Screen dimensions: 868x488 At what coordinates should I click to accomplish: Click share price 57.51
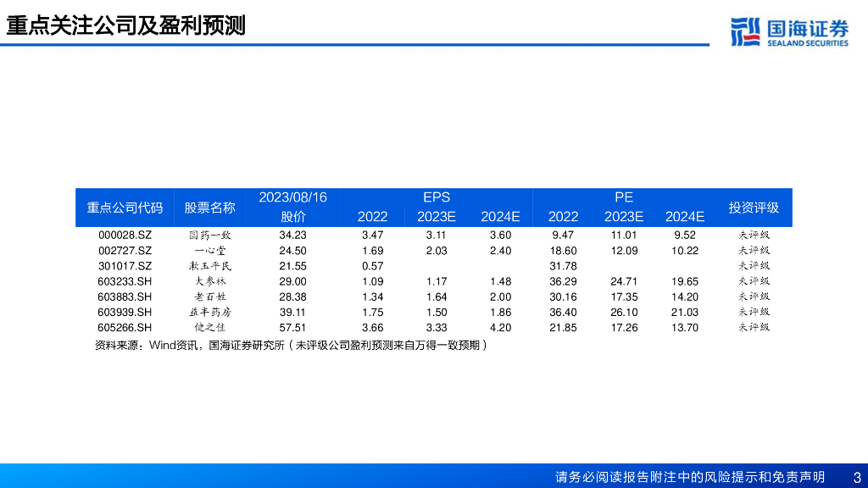(292, 328)
